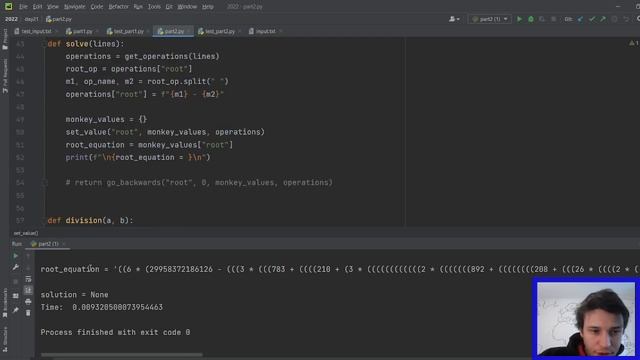The height and width of the screenshot is (360, 640).
Task: Print the console output
Action: (28, 302)
